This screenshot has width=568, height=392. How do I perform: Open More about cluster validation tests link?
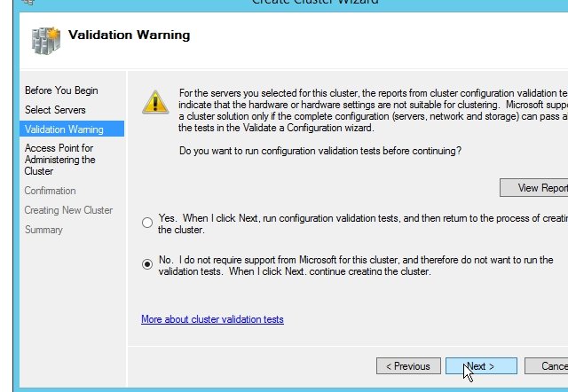(x=212, y=319)
